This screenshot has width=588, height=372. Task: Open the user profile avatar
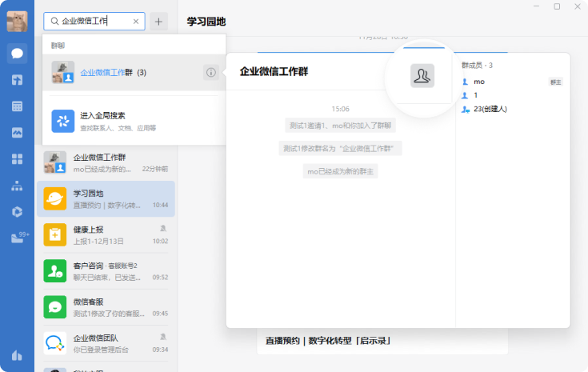click(x=17, y=22)
